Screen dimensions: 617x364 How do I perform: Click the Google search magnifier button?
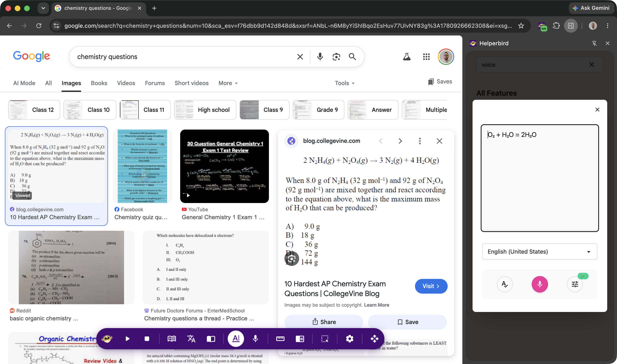(x=352, y=57)
